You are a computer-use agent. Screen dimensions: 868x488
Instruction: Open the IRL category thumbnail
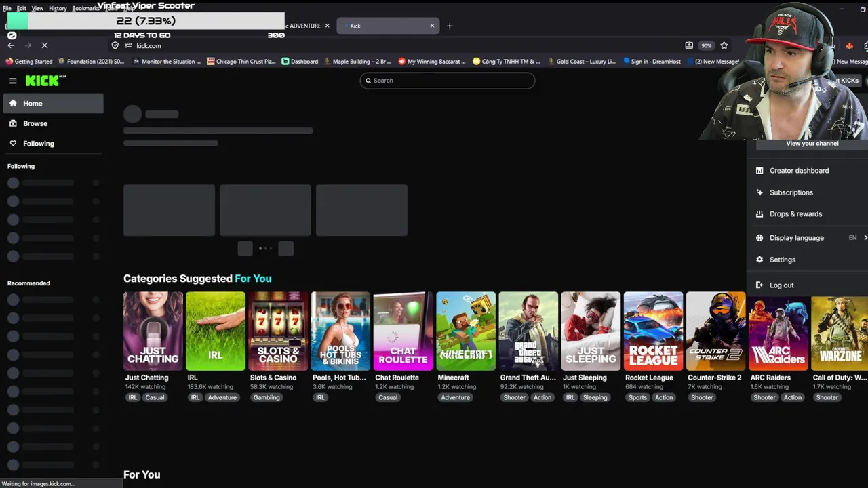click(216, 331)
